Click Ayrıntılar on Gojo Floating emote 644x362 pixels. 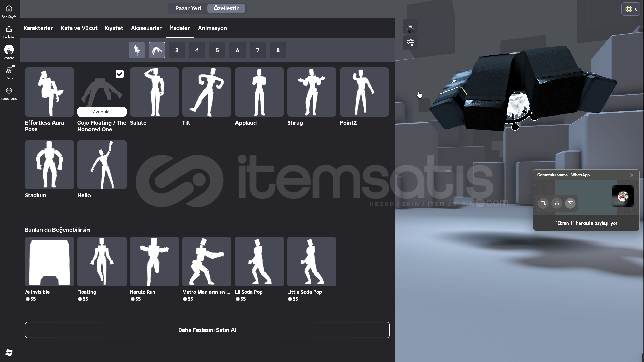pos(102,112)
